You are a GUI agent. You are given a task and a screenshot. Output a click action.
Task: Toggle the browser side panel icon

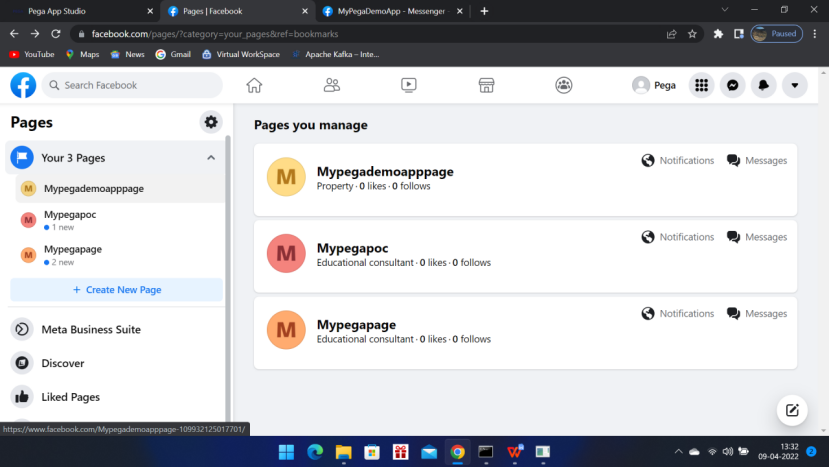(x=739, y=34)
